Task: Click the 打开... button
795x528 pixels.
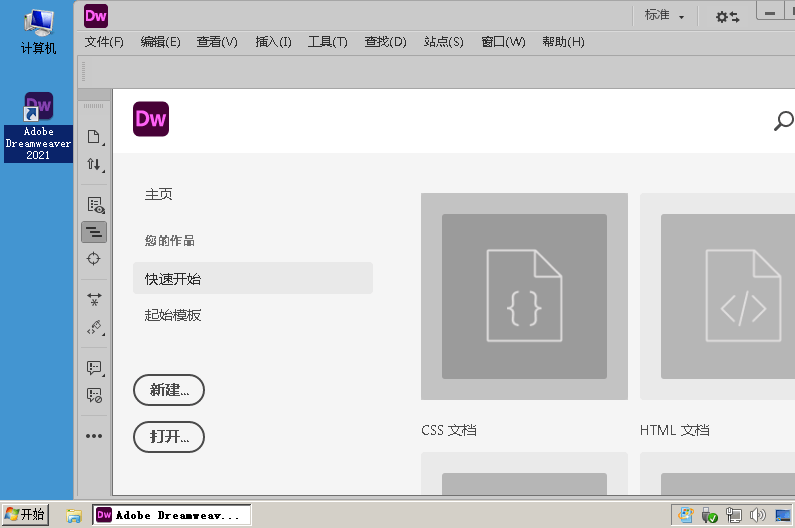Action: pyautogui.click(x=169, y=437)
